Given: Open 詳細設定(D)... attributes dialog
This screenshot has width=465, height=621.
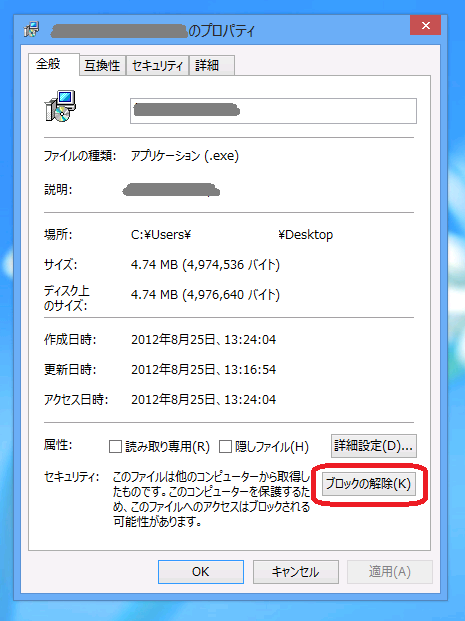Looking at the screenshot, I should 374,446.
